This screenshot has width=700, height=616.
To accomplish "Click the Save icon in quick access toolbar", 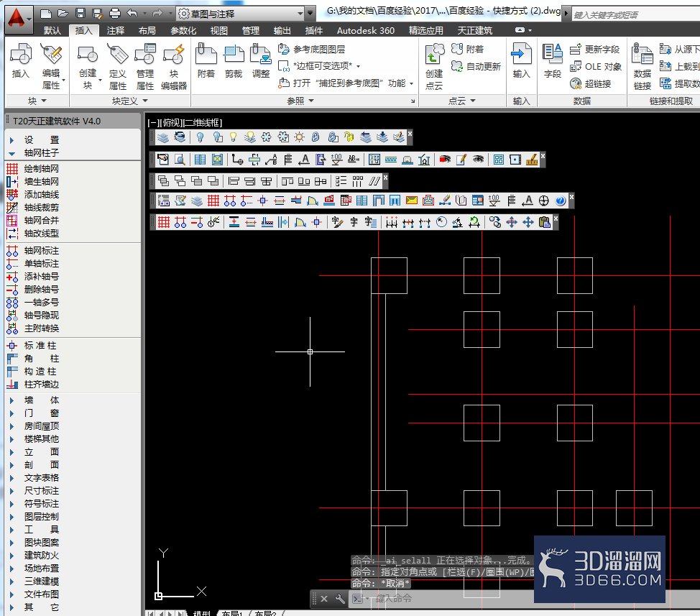I will click(x=80, y=14).
